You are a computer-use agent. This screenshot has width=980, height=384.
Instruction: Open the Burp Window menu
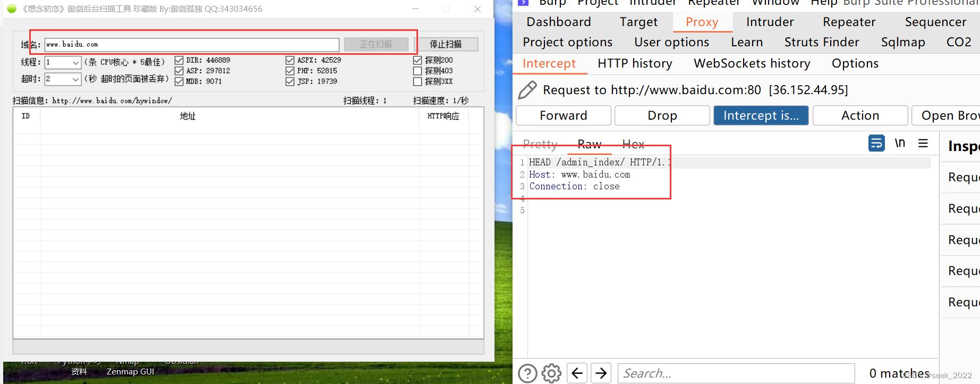[x=776, y=3]
